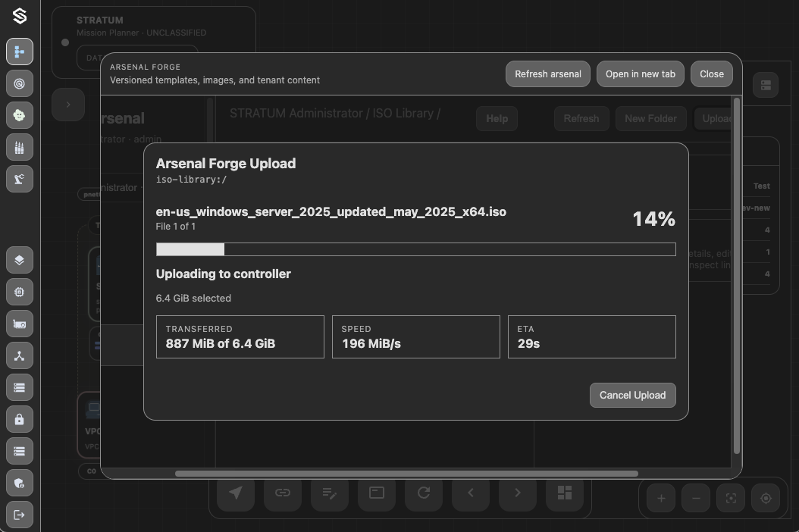The image size is (799, 532).
Task: Open the shield with user sidebar icon
Action: 20,483
